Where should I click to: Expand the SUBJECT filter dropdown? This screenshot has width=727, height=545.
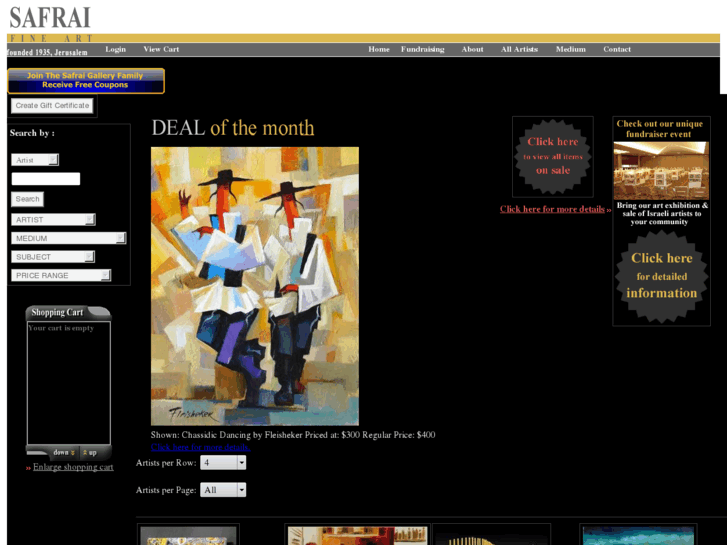pos(53,256)
